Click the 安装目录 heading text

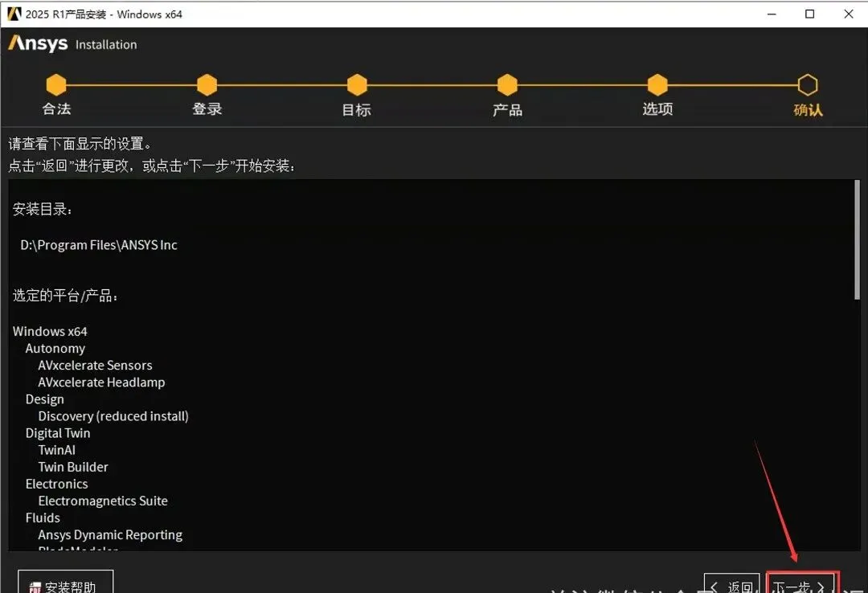(42, 209)
